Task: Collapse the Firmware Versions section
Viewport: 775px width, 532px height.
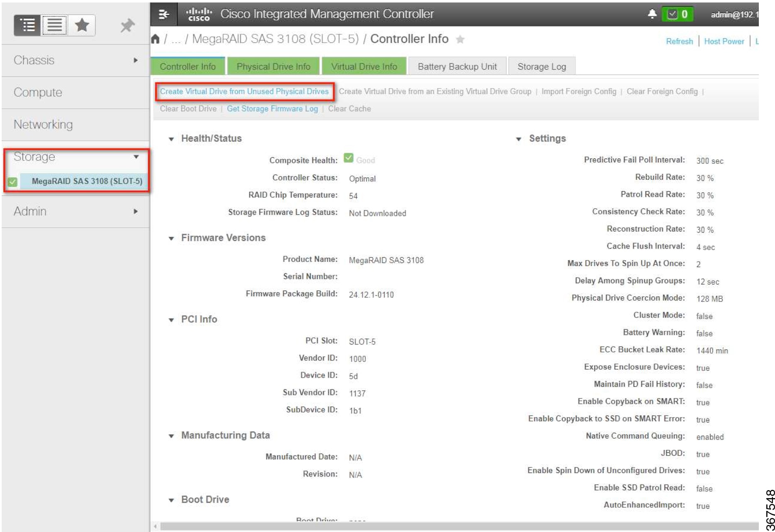Action: (x=171, y=238)
